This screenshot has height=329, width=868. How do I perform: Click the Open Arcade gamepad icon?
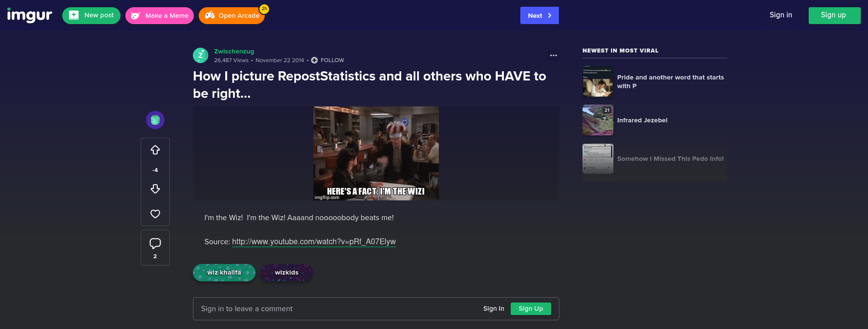(x=210, y=15)
